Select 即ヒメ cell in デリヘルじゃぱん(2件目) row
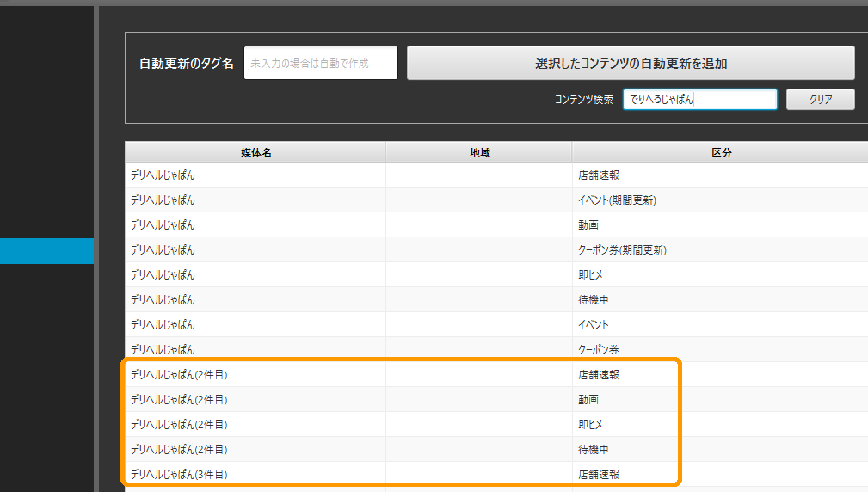 [x=720, y=425]
